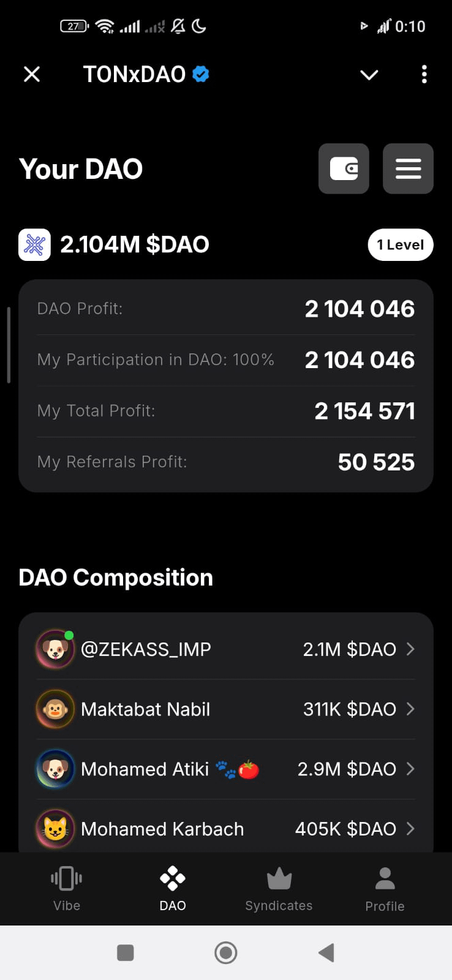The width and height of the screenshot is (452, 980).
Task: Tap the Android home navigation button
Action: (x=226, y=952)
